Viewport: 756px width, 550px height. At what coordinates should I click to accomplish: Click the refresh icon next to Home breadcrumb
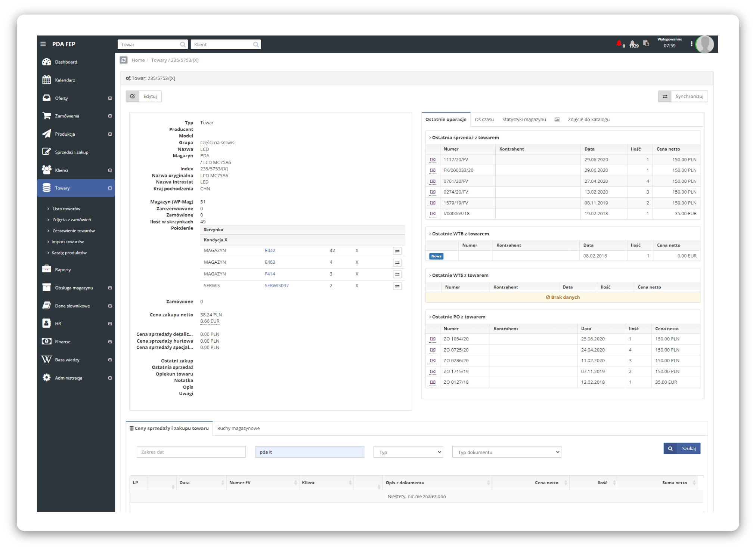pyautogui.click(x=124, y=60)
